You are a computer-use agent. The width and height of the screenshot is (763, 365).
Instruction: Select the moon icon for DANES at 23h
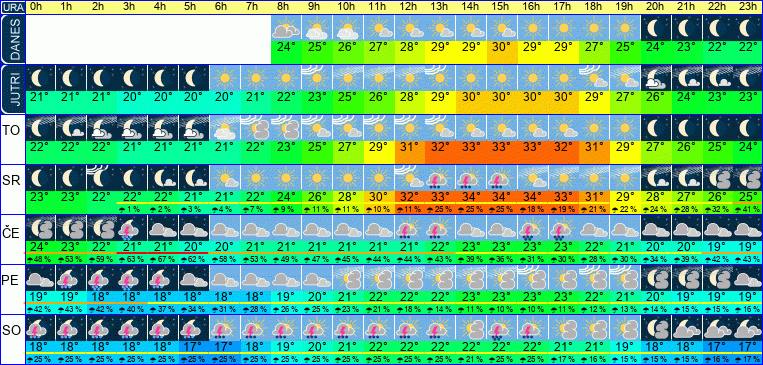click(748, 28)
